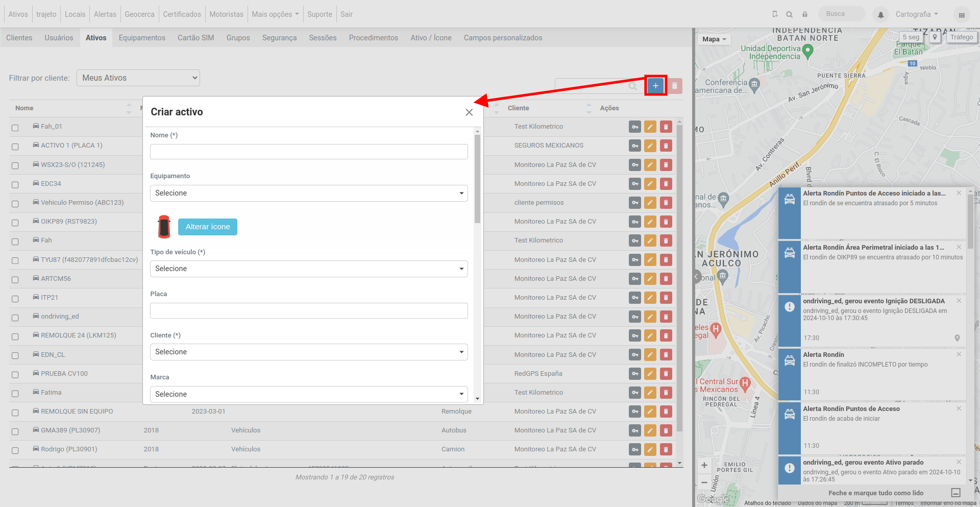Open the Marca dropdown
The width and height of the screenshot is (980, 507).
pyautogui.click(x=309, y=394)
